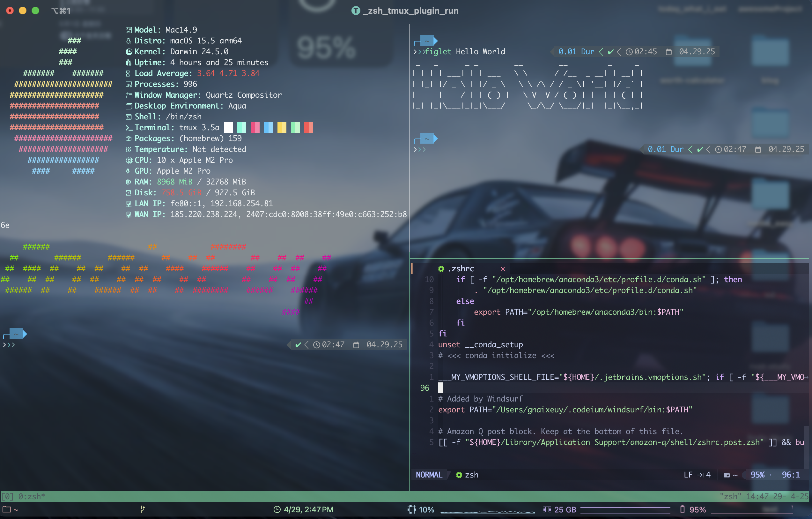Select the .zshrc tab label
Screen dimensions: 812x519
tap(461, 269)
